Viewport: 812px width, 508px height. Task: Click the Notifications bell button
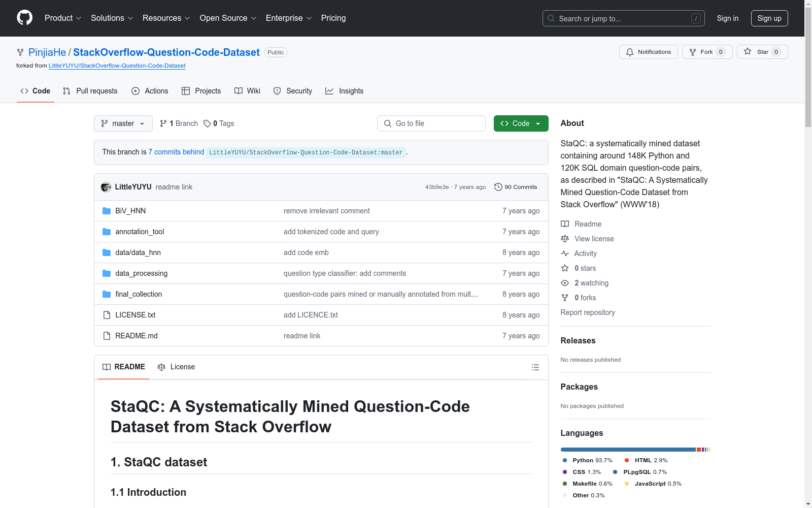coord(649,52)
